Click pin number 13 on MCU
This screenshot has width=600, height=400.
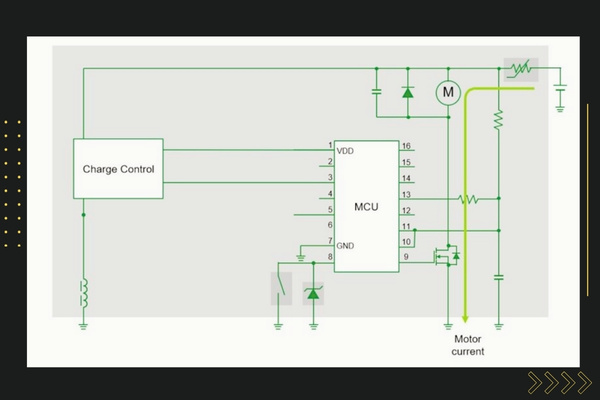tap(406, 194)
